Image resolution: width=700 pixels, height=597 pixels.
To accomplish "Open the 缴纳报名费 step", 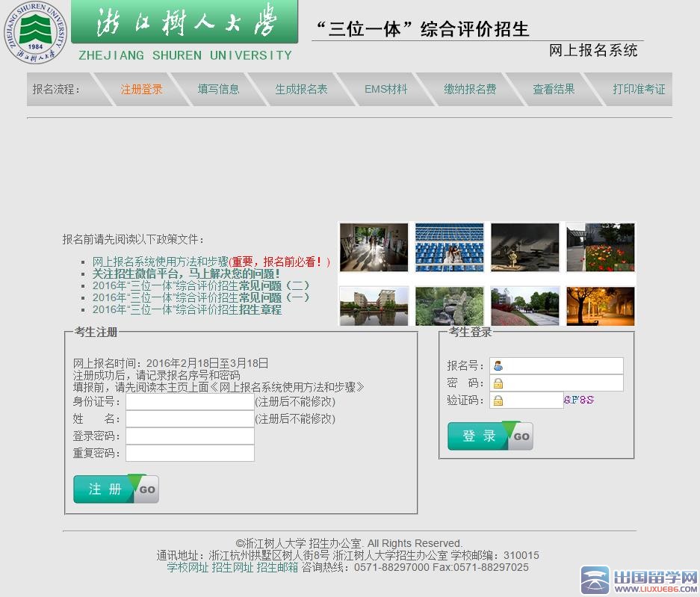I will pyautogui.click(x=470, y=89).
